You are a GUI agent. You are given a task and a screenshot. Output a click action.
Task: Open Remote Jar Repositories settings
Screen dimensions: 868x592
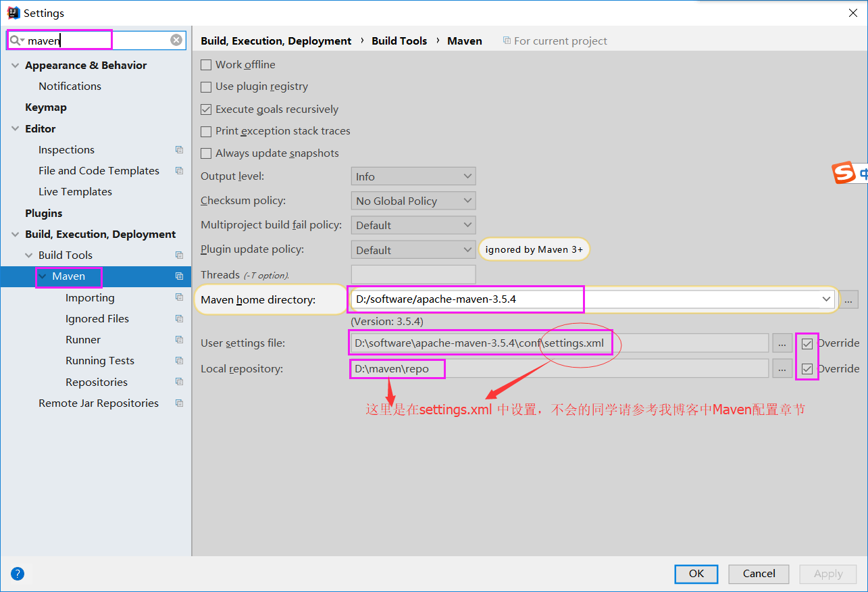point(99,403)
